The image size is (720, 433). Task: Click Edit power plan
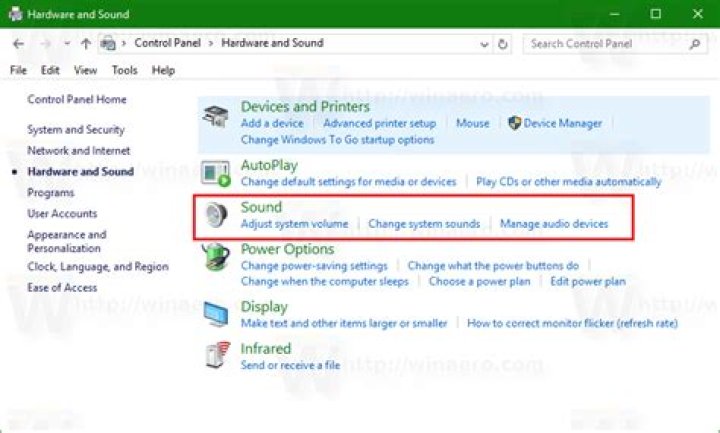point(588,281)
